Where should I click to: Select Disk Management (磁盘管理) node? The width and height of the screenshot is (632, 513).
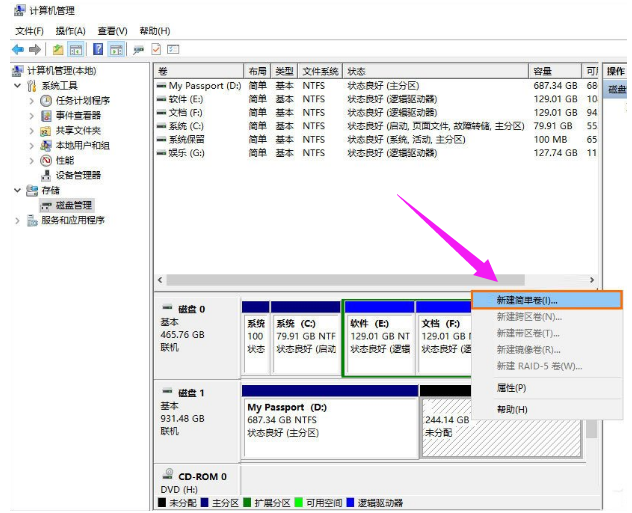click(x=75, y=205)
